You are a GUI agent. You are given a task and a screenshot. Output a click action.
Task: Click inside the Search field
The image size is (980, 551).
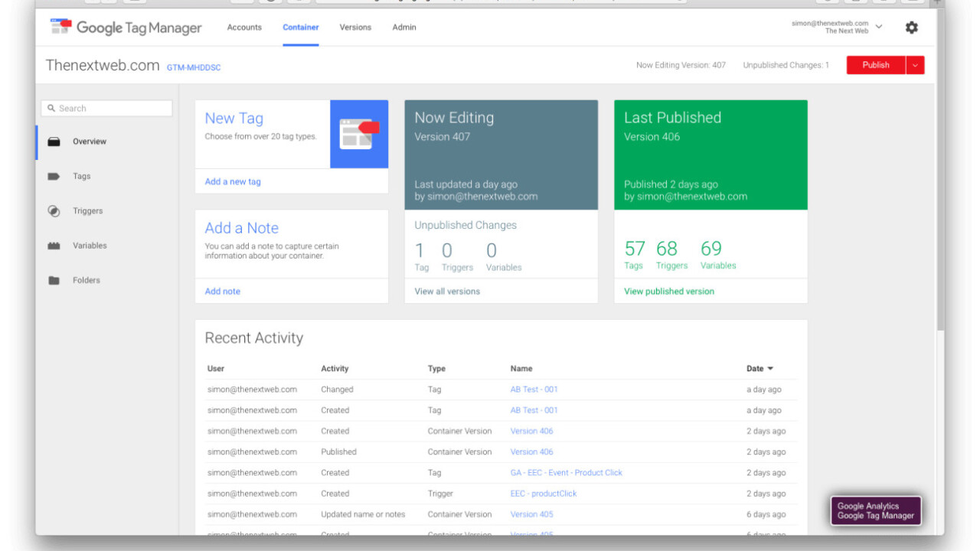coord(107,109)
